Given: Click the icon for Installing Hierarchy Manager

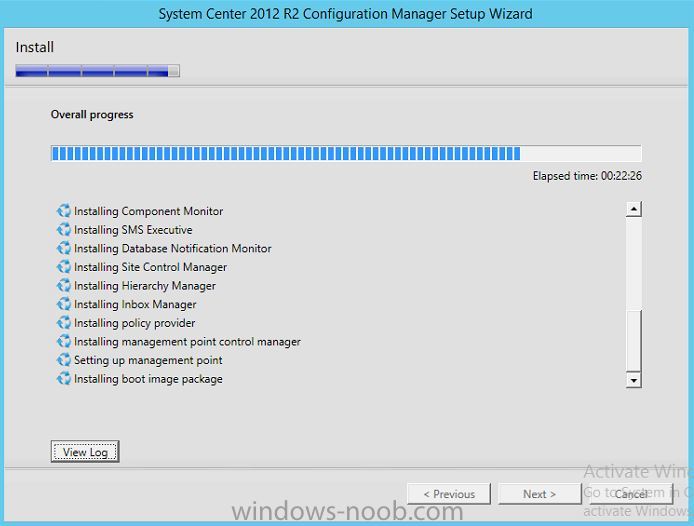Looking at the screenshot, I should click(x=64, y=285).
